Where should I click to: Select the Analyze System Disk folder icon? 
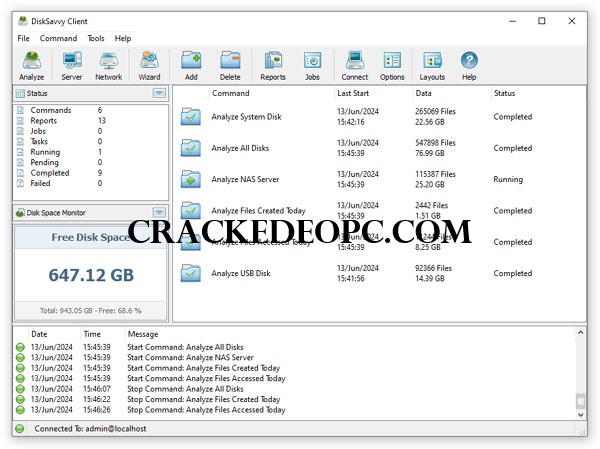point(191,116)
